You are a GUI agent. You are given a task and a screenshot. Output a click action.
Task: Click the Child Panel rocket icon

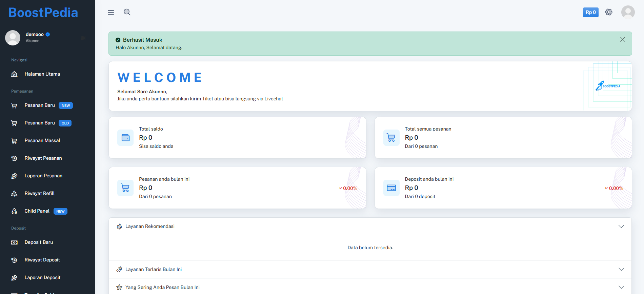pyautogui.click(x=14, y=211)
